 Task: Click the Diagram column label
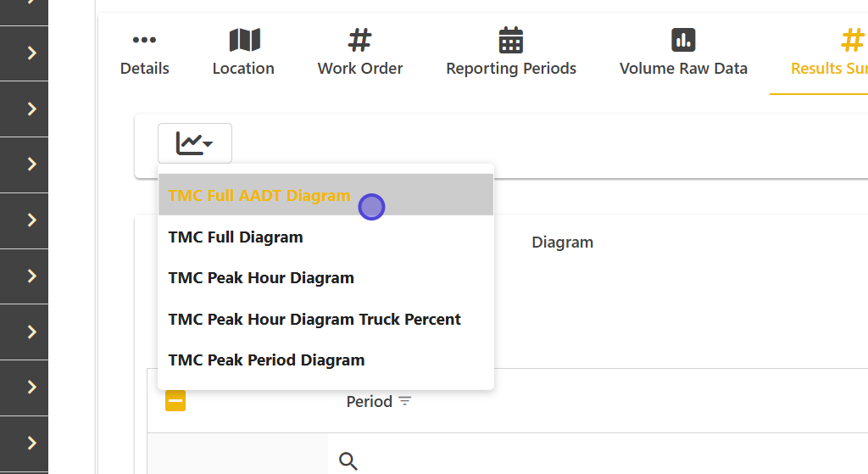point(562,243)
